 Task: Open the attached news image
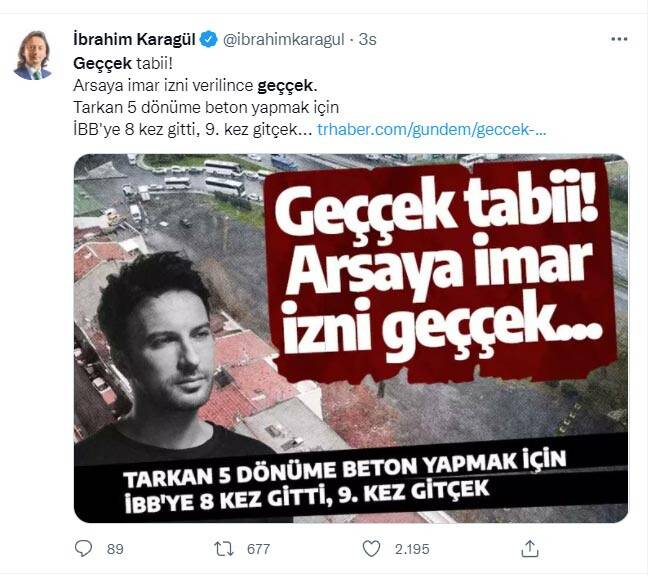(351, 338)
